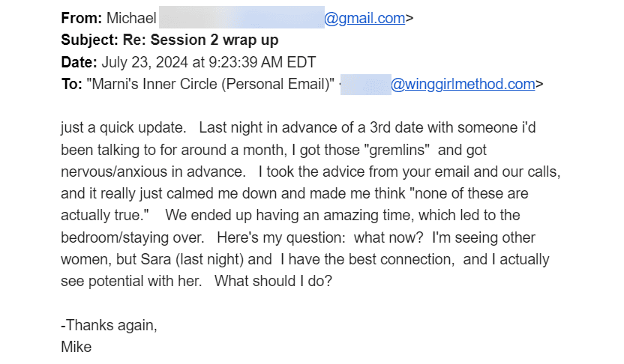624x364 pixels.
Task: Click the timestamp 'July 23, 2024 at 9:23:39 AM EDT'
Action: coord(208,62)
